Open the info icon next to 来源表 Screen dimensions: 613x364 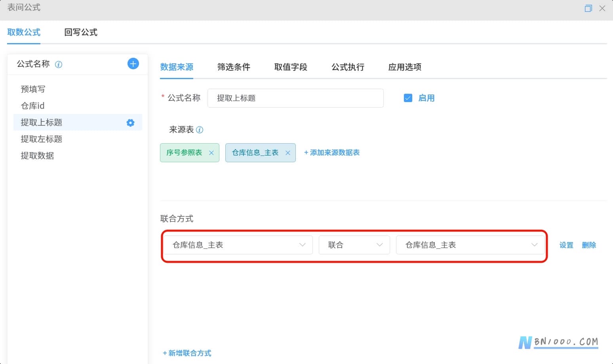(x=200, y=130)
